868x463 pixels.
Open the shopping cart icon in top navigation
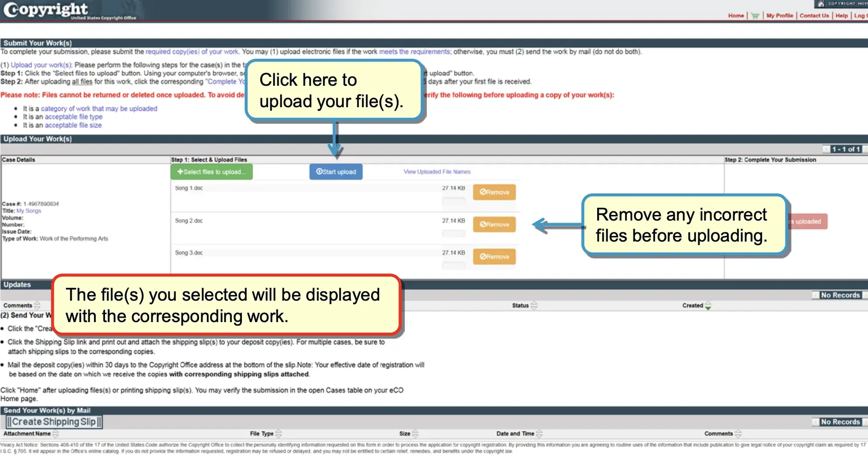click(755, 16)
